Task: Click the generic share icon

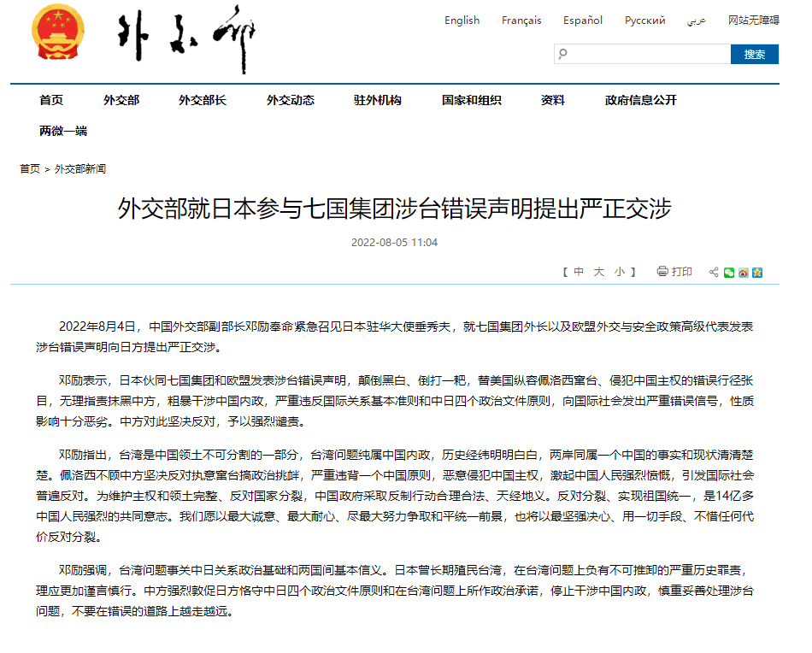Action: (x=714, y=273)
